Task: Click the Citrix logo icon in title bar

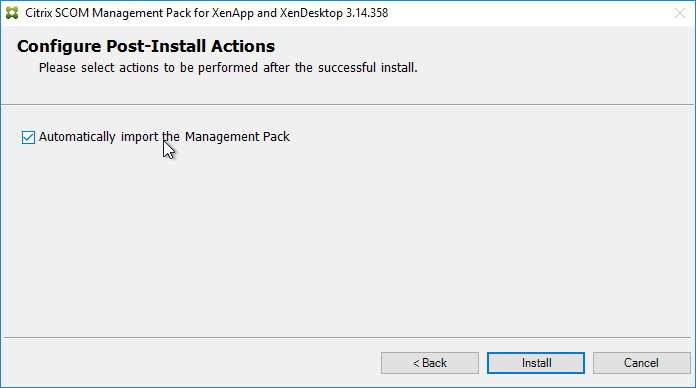Action: coord(12,13)
